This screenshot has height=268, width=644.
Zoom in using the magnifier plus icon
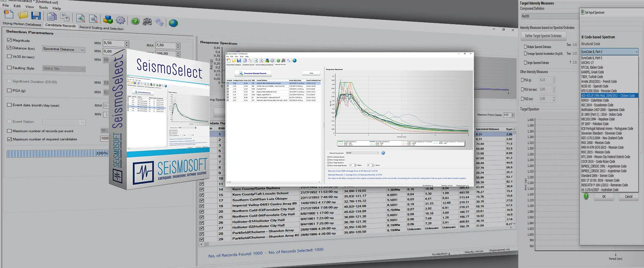[80, 18]
